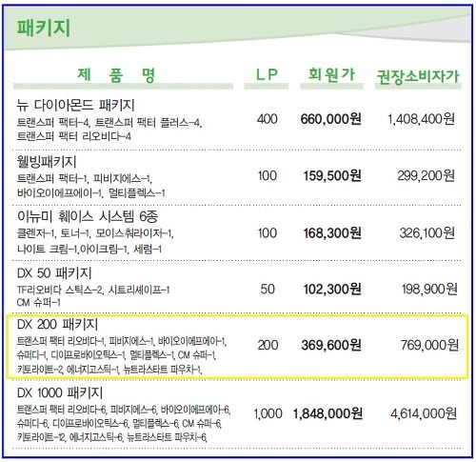Click the CM 슈퍼-1 line under DX 50
This screenshot has width=476, height=462.
click(38, 303)
